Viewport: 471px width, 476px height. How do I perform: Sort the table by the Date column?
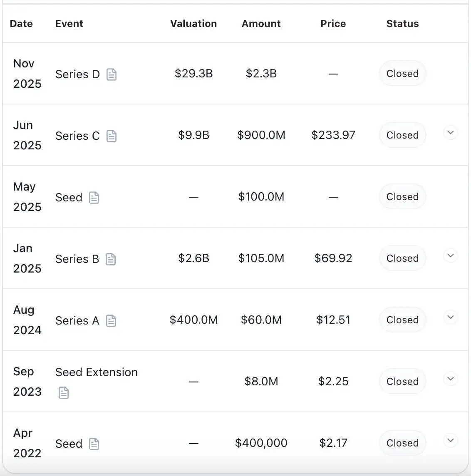pos(21,24)
